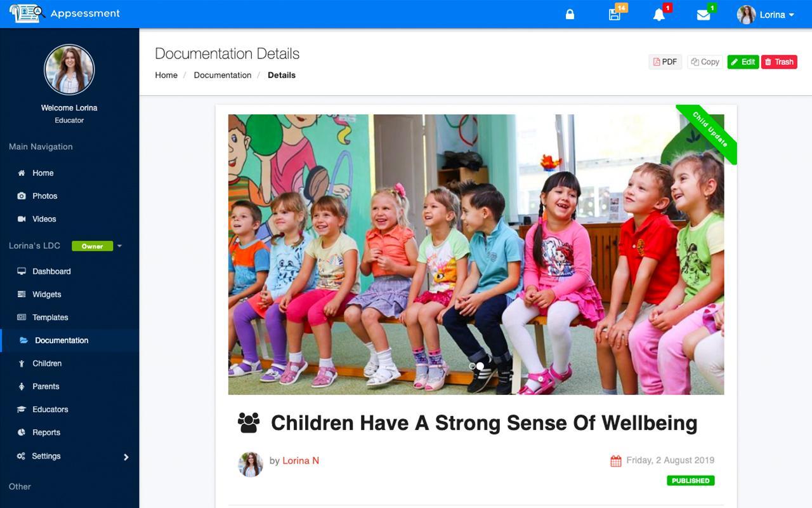Click the Reports pie chart icon
Screen dimensions: 812x508
pyautogui.click(x=22, y=432)
